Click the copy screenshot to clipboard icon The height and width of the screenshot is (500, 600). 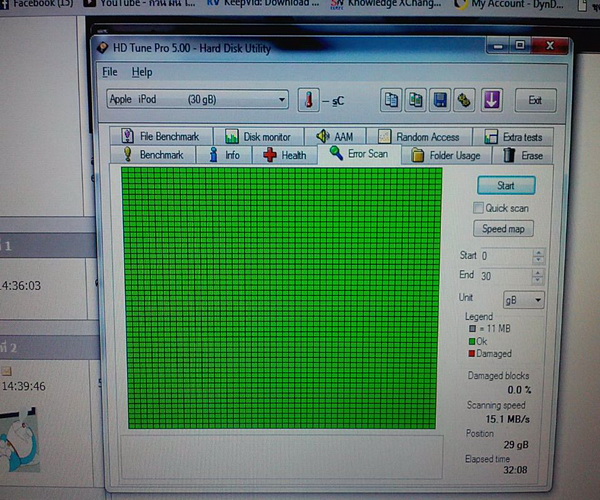click(415, 100)
